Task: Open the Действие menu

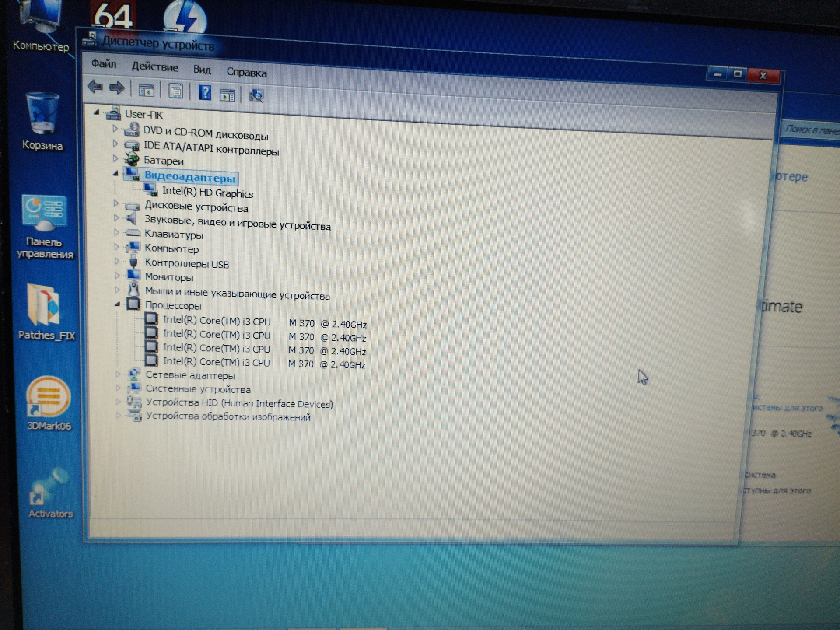Action: point(155,67)
